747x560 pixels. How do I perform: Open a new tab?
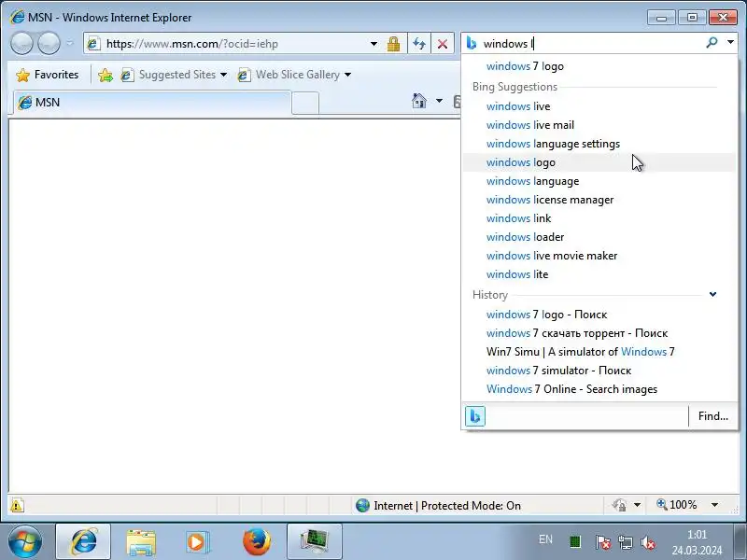(305, 104)
